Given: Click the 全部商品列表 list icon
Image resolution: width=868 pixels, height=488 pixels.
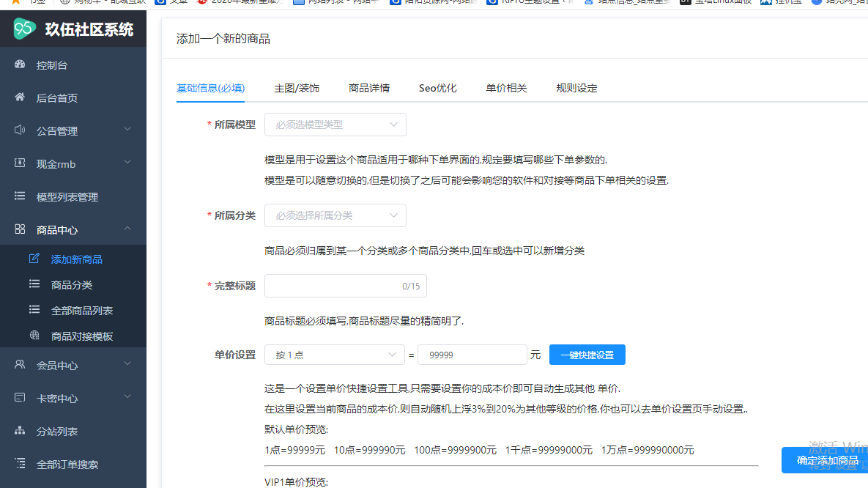Looking at the screenshot, I should coord(34,309).
